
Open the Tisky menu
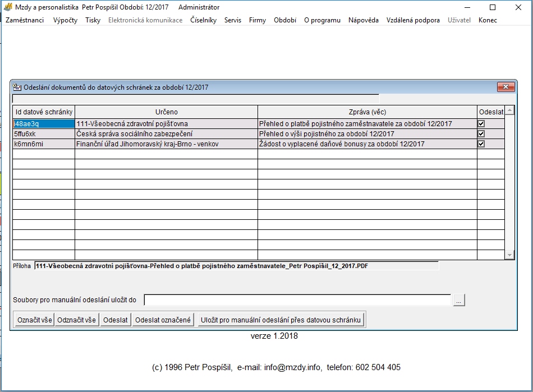[x=93, y=20]
